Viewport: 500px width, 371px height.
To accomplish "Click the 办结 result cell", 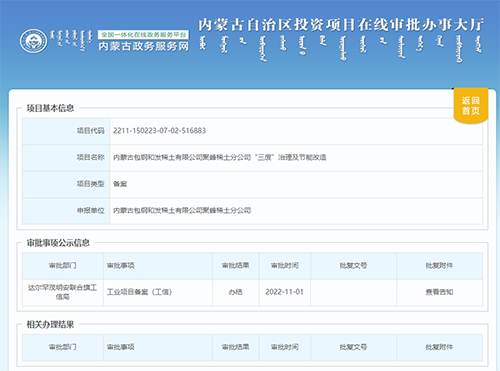I will 236,292.
